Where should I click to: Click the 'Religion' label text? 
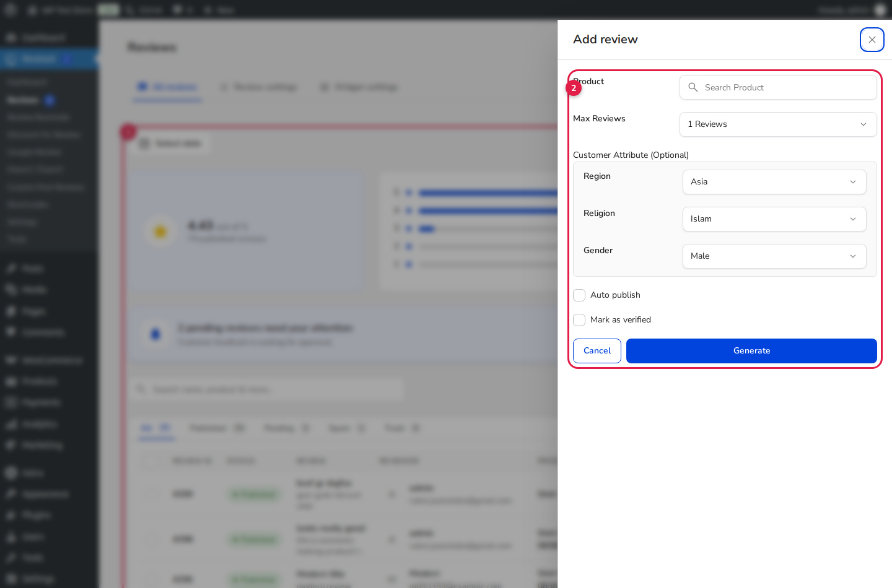tap(599, 214)
